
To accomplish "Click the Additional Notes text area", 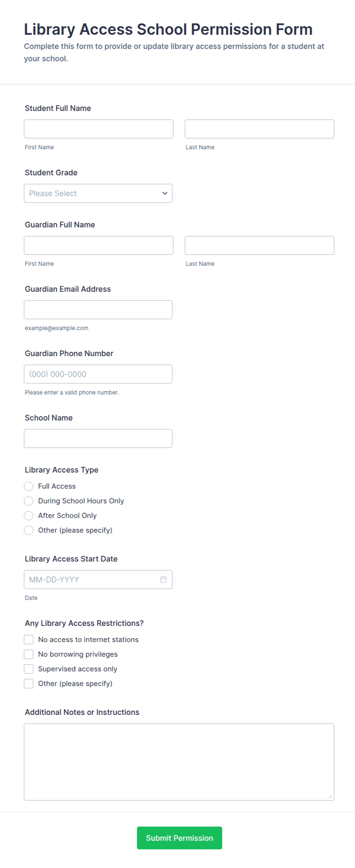I will [179, 762].
